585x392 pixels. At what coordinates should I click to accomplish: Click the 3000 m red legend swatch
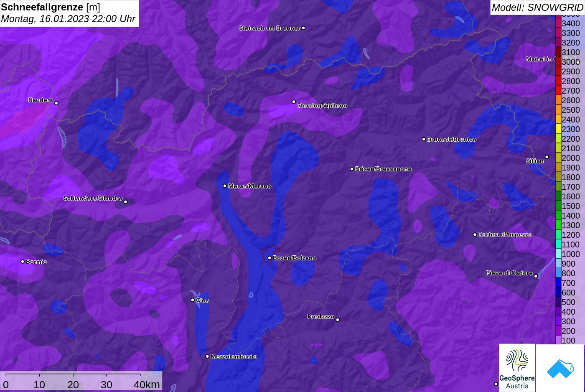[558, 61]
